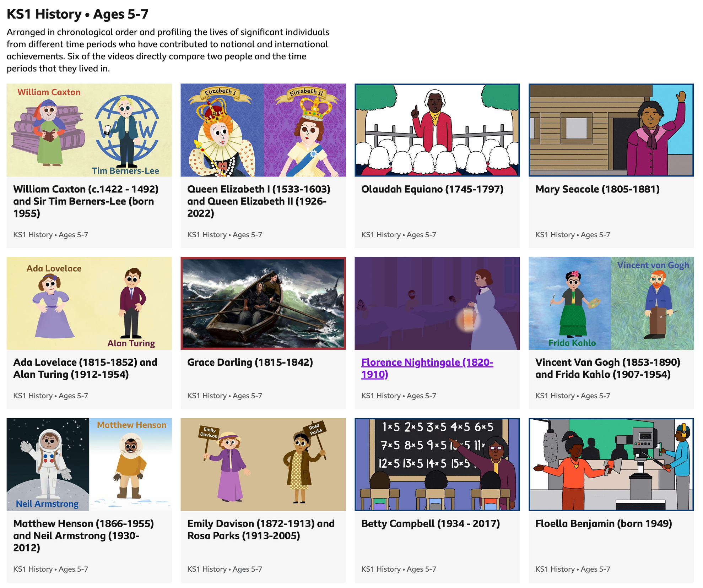This screenshot has width=703, height=588.
Task: Select Betty Campbell (1934 - 2017) title
Action: point(431,524)
